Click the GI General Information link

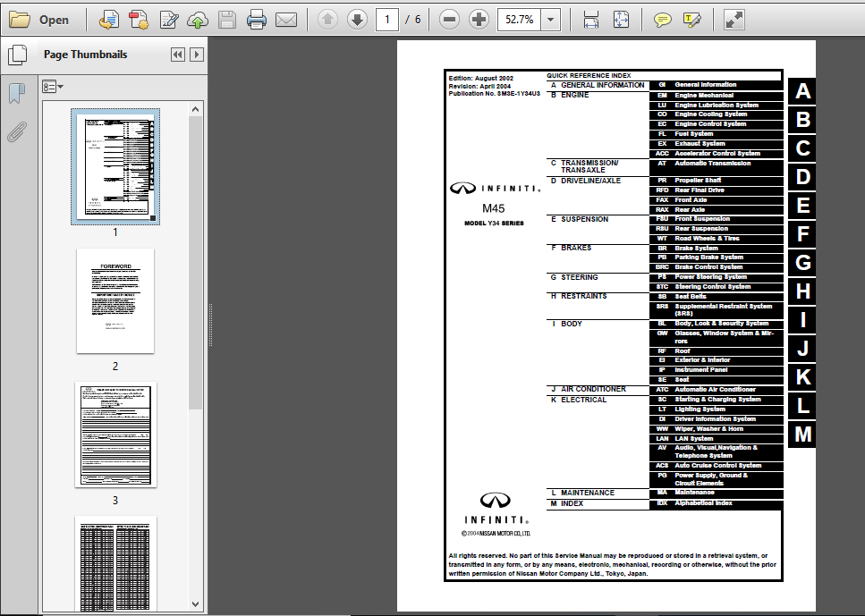click(x=716, y=85)
